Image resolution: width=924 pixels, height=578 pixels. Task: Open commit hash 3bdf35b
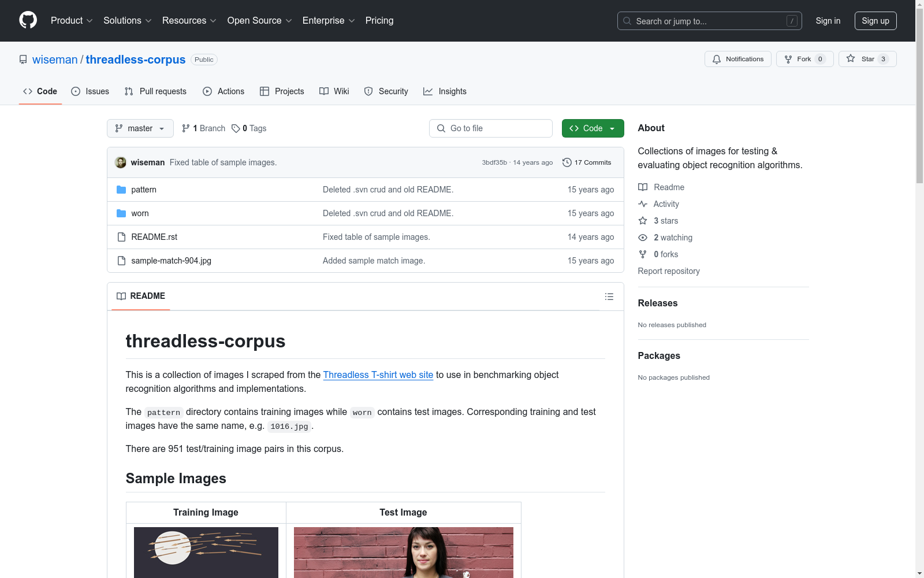tap(494, 162)
